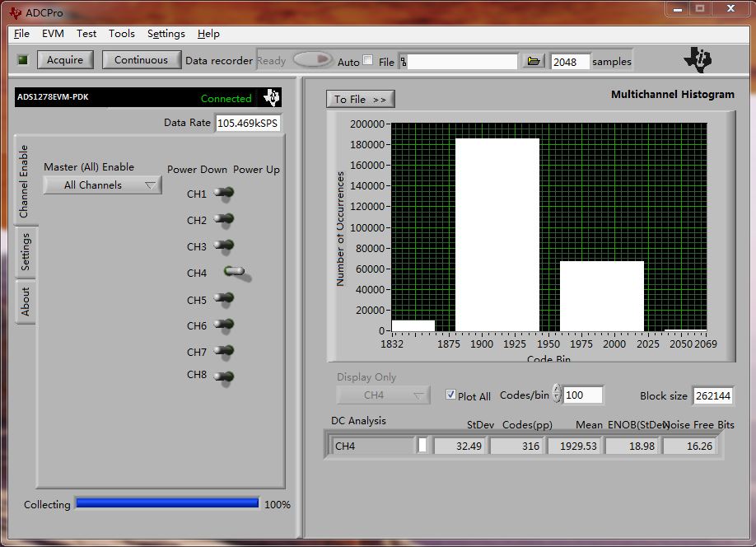Click the tallest histogram bar
The height and width of the screenshot is (547, 756).
pyautogui.click(x=497, y=235)
